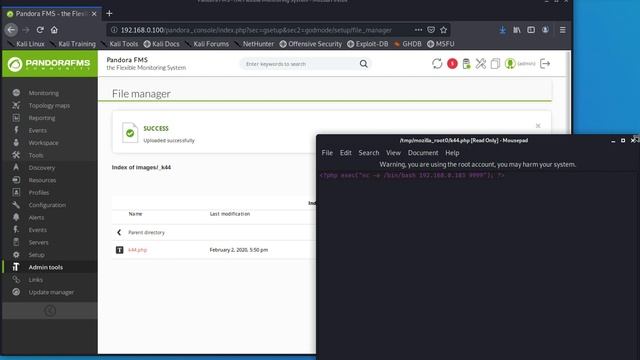Image resolution: width=640 pixels, height=360 pixels.
Task: Click the Pandora logout icon
Action: (545, 64)
